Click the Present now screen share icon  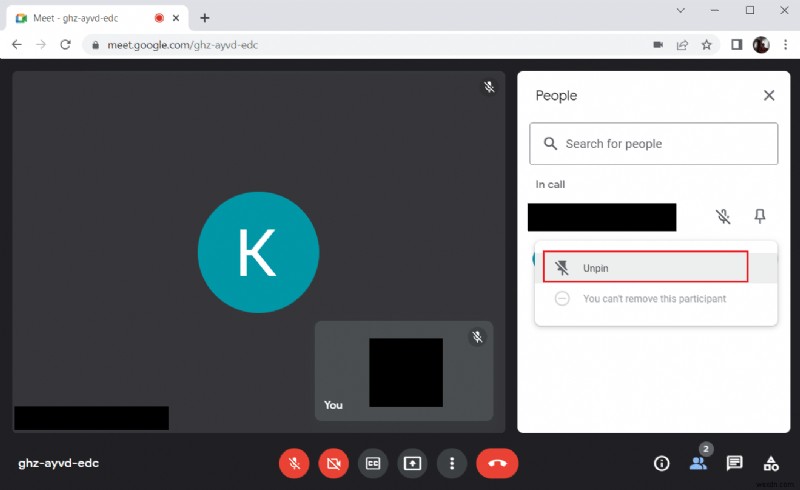click(x=412, y=463)
